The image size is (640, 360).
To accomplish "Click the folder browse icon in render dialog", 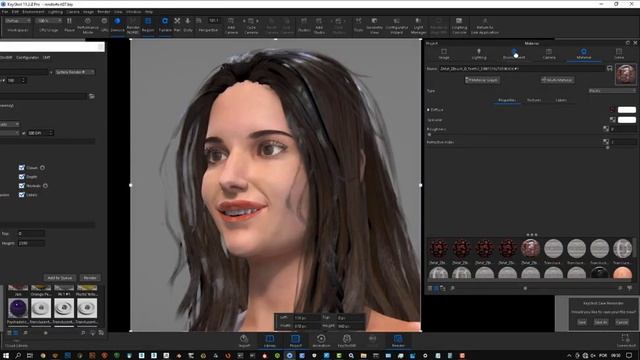I will 92,96.
